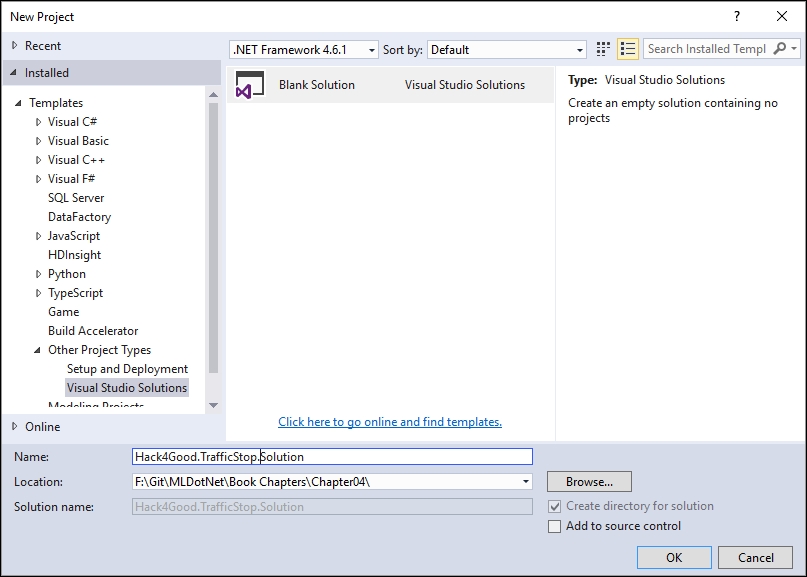
Task: Click the Blank Solution template icon
Action: [250, 84]
